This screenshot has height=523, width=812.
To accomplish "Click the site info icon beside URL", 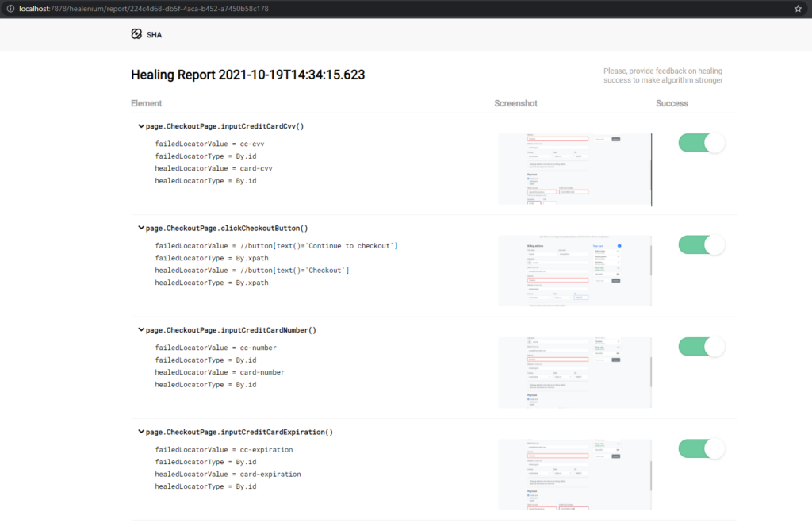I will 8,8.
